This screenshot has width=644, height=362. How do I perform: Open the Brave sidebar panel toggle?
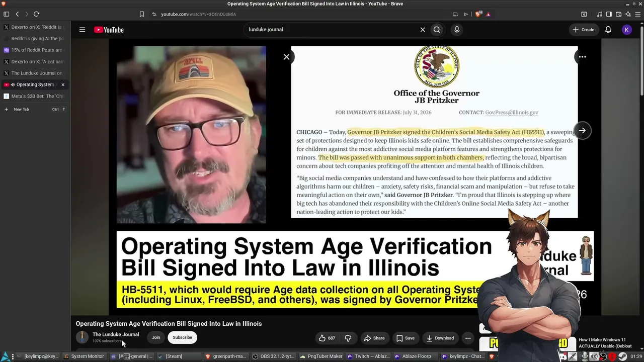tap(609, 14)
